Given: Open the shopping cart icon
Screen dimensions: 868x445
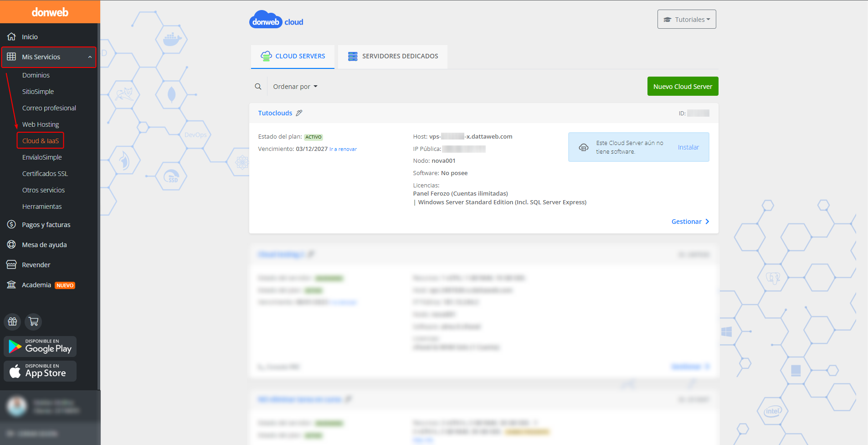Looking at the screenshot, I should click(33, 321).
